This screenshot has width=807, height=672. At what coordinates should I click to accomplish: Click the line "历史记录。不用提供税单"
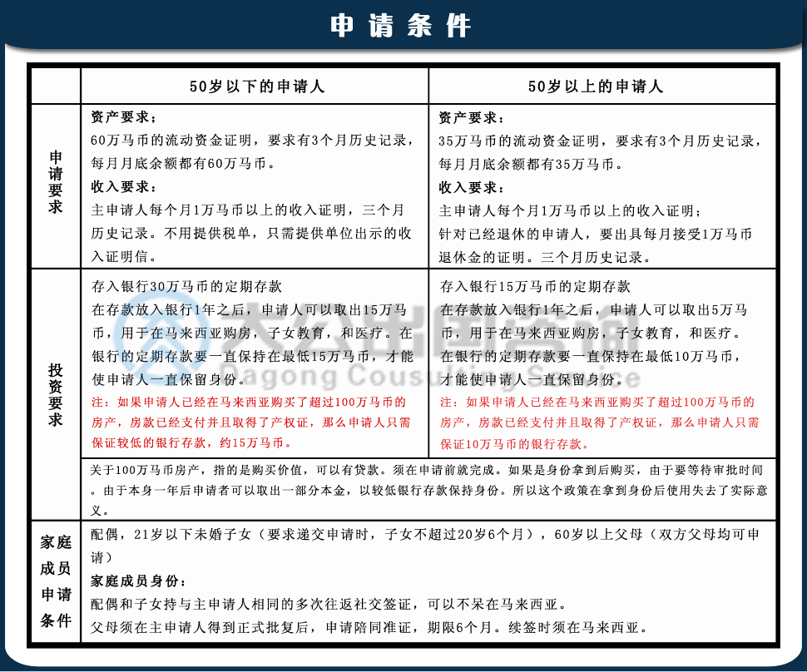point(251,233)
